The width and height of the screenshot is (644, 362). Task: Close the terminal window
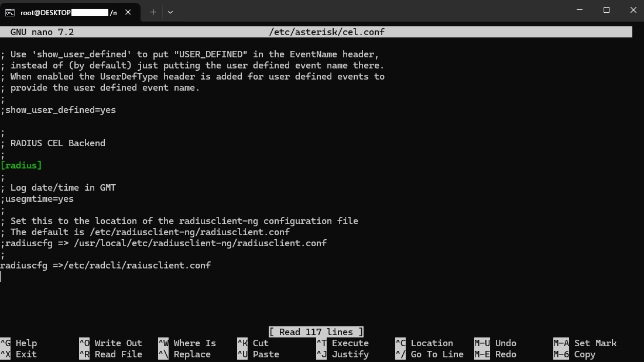[x=633, y=10]
